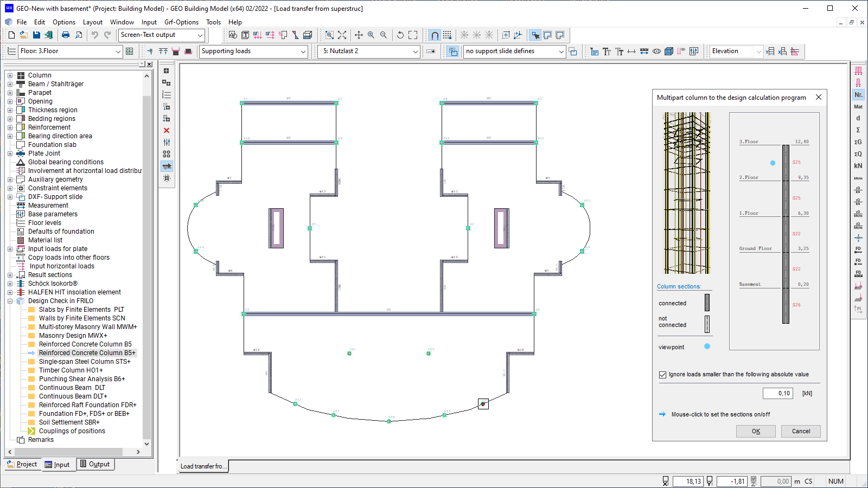Close the tree panel with its X button
The width and height of the screenshot is (868, 488).
coord(149,64)
